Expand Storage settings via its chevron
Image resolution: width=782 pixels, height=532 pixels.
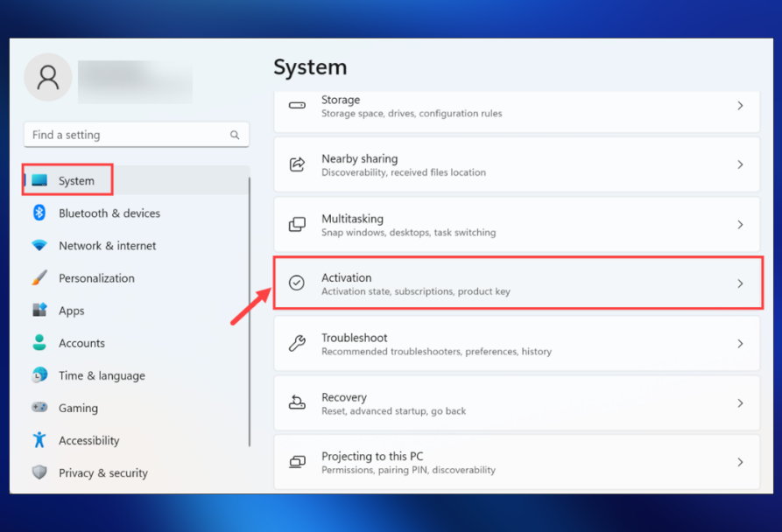[740, 106]
